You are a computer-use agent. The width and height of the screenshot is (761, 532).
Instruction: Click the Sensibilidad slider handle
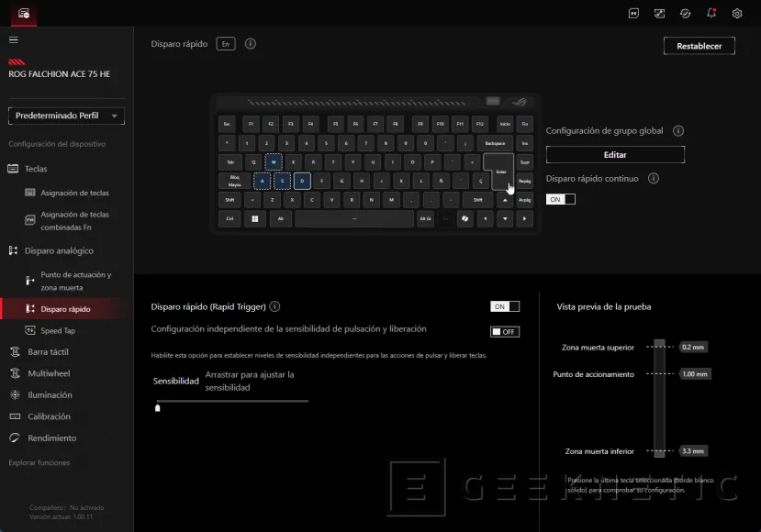tap(157, 407)
